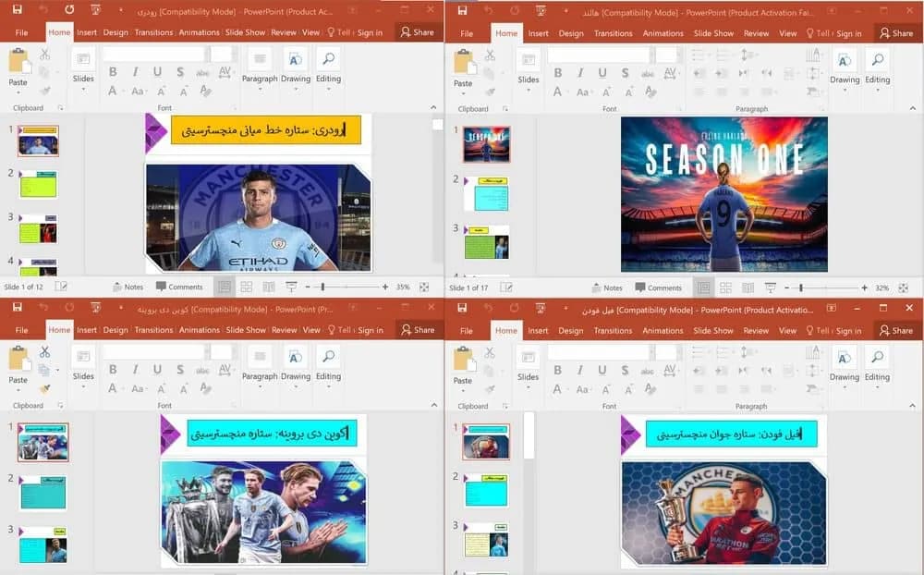Click zoom slider handle in the Haaland window
Viewport: 924px width, 575px height.
[x=801, y=287]
